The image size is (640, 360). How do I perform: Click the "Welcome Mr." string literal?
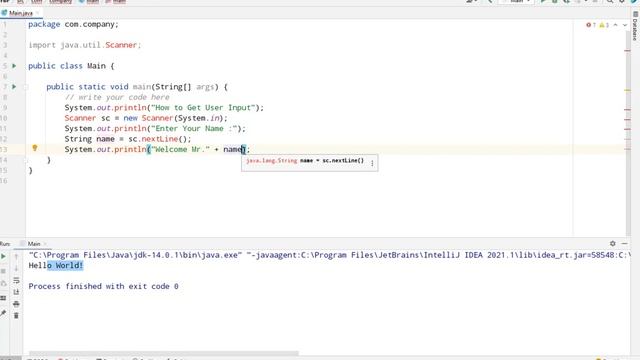click(x=180, y=149)
